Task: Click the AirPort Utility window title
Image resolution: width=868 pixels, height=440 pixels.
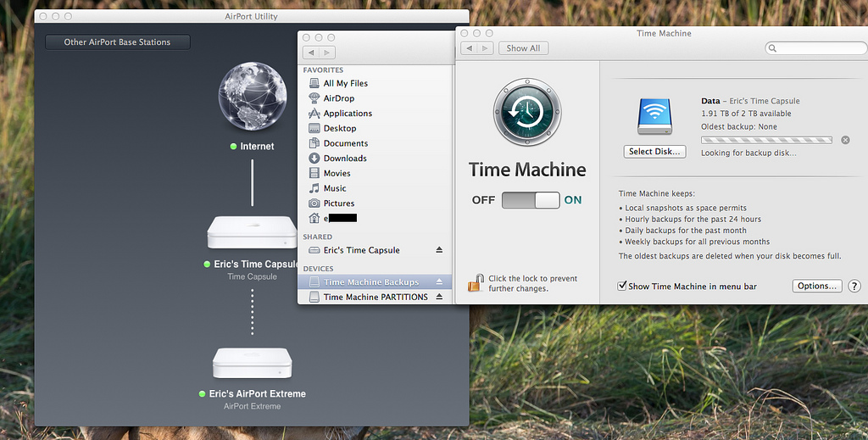Action: [x=251, y=17]
